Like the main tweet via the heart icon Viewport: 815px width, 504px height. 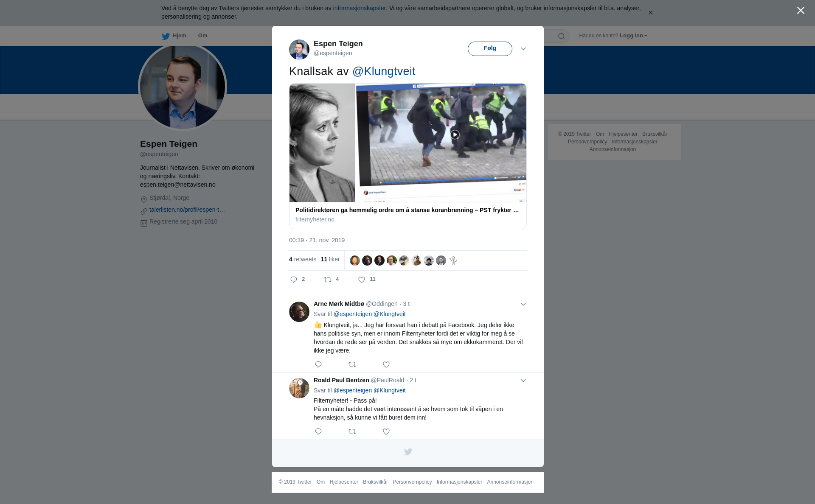click(x=362, y=280)
